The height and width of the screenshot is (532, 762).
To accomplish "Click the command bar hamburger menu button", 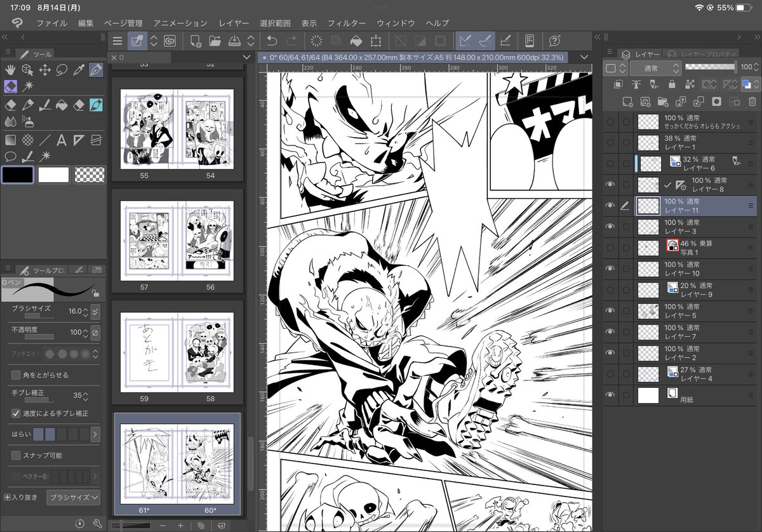I will [117, 41].
